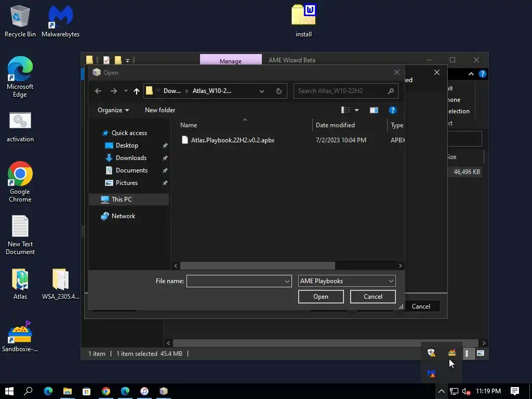Open the Microsoft Edge desktop shortcut
The image size is (532, 399).
pos(20,77)
